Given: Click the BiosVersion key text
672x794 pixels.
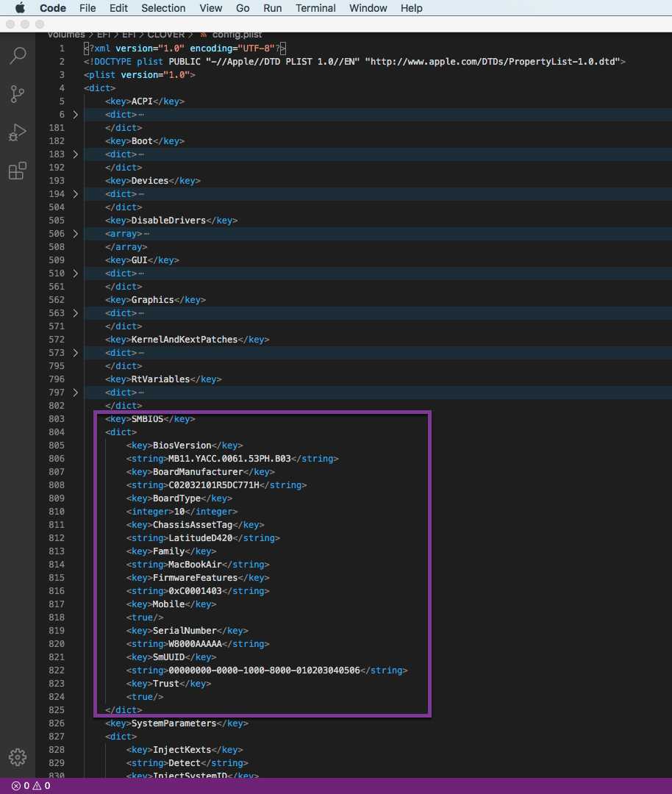Looking at the screenshot, I should click(182, 445).
